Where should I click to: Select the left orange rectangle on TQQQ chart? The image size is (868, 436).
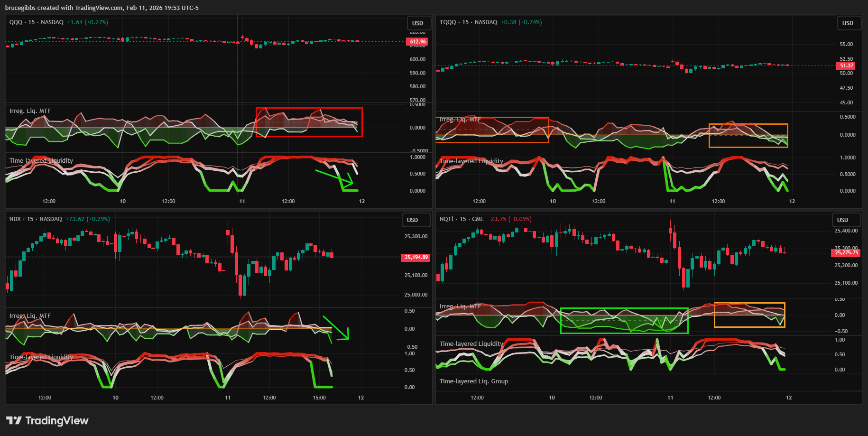coord(492,118)
